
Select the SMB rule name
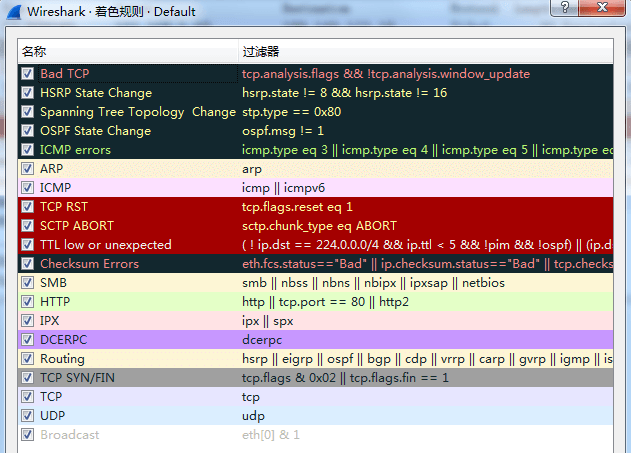coord(53,283)
